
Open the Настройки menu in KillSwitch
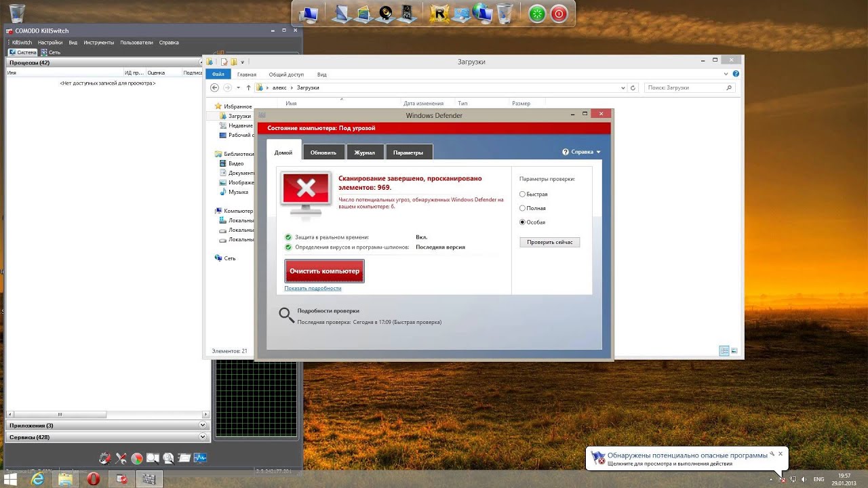(x=50, y=42)
